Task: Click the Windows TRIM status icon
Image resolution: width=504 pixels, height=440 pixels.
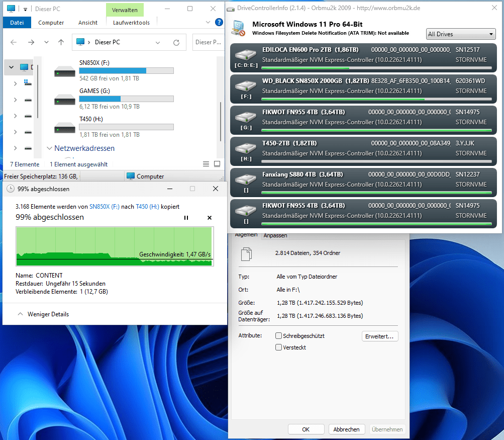Action: point(239,28)
